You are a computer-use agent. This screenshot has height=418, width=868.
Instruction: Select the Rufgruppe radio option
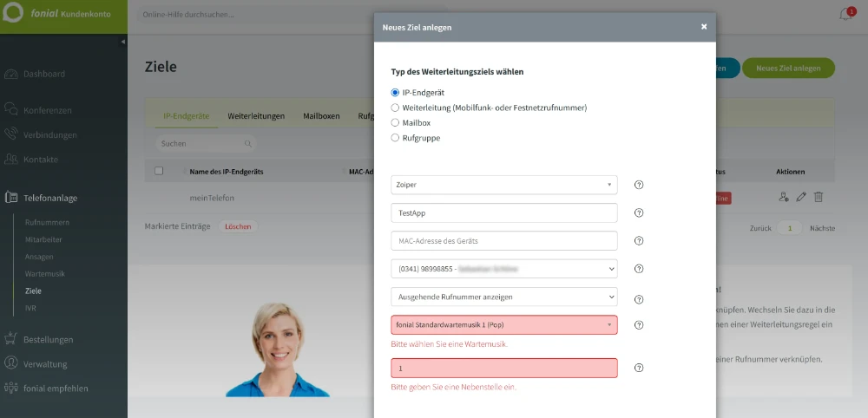pos(395,138)
